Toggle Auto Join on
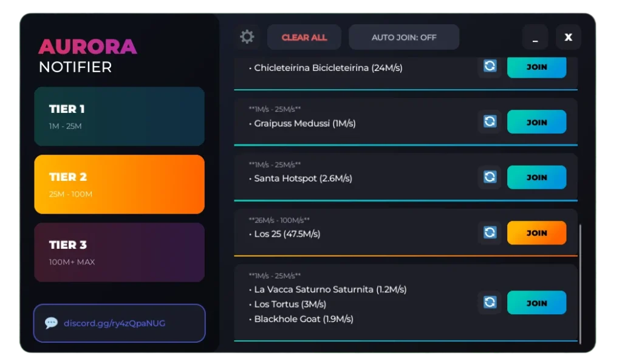 click(x=404, y=36)
